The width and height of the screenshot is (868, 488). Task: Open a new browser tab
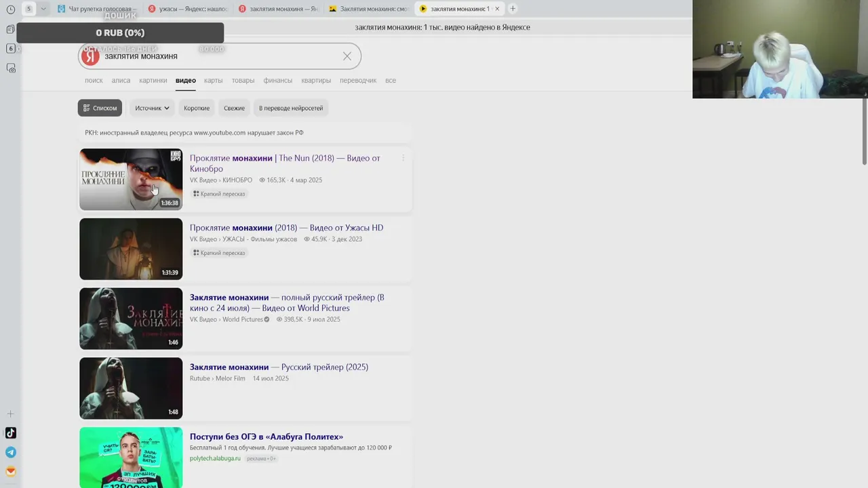[513, 9]
